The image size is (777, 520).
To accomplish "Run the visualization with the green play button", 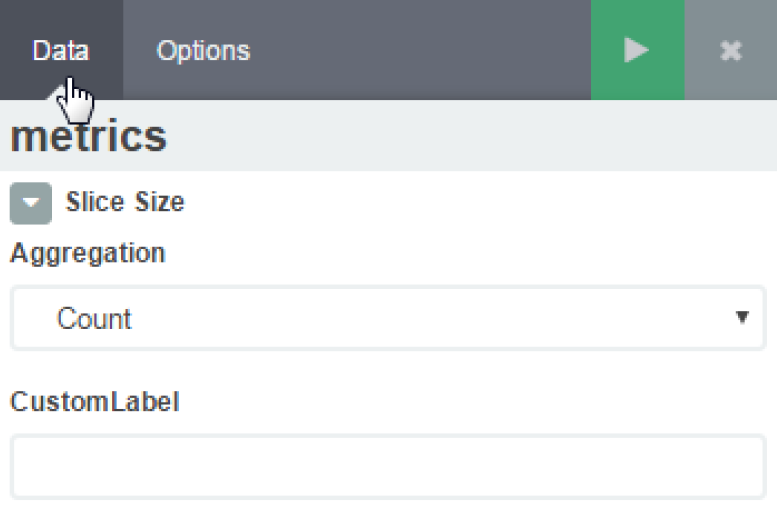I will 637,50.
